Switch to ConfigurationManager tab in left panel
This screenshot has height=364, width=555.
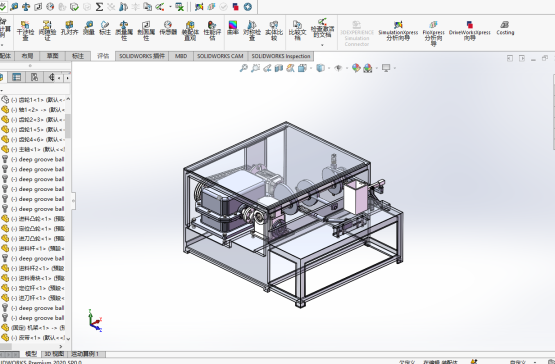34,77
